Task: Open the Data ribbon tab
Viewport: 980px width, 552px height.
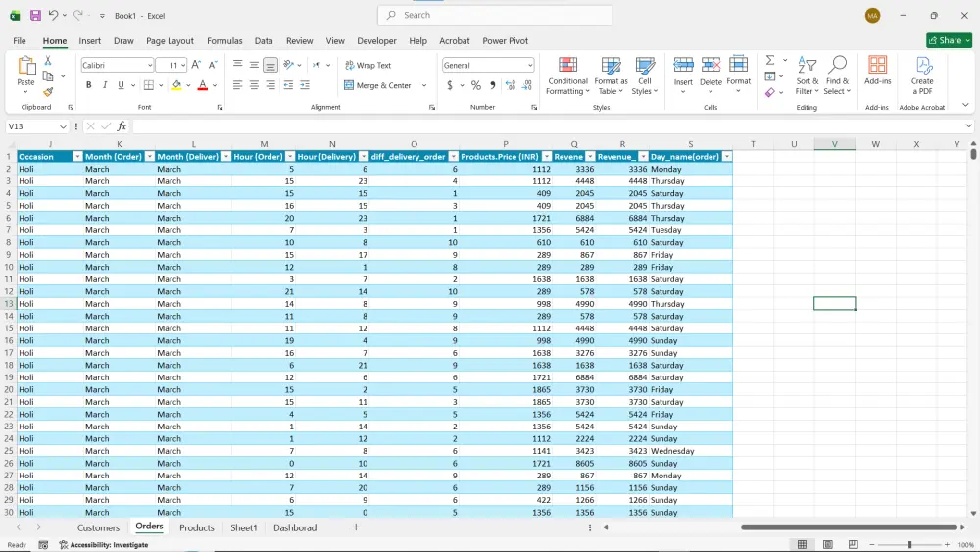Action: [264, 40]
